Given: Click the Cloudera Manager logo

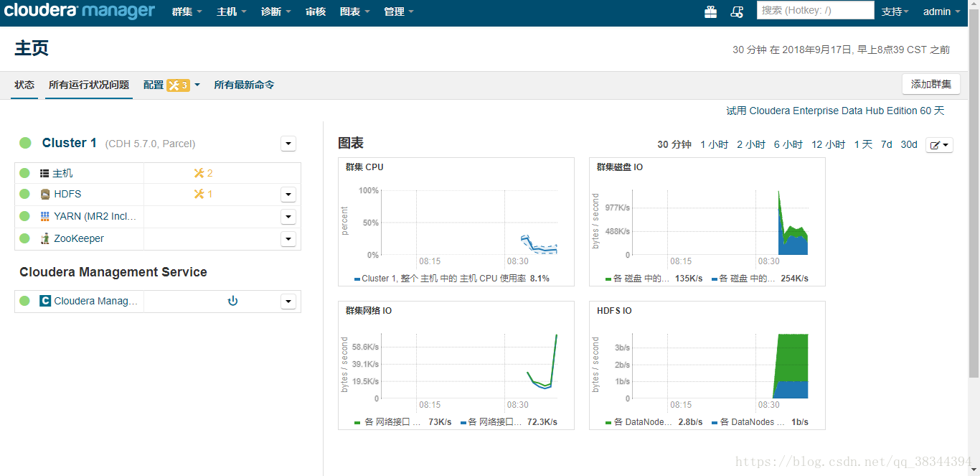Looking at the screenshot, I should click(x=80, y=11).
